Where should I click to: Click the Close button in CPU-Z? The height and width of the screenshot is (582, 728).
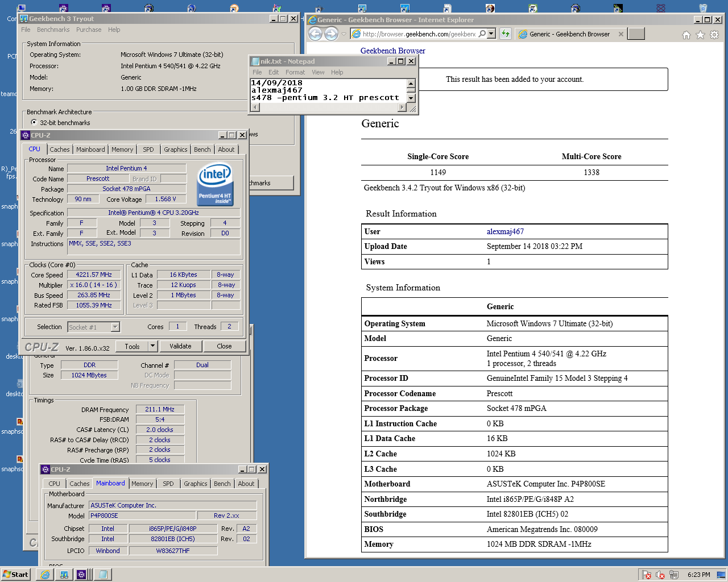pos(224,346)
